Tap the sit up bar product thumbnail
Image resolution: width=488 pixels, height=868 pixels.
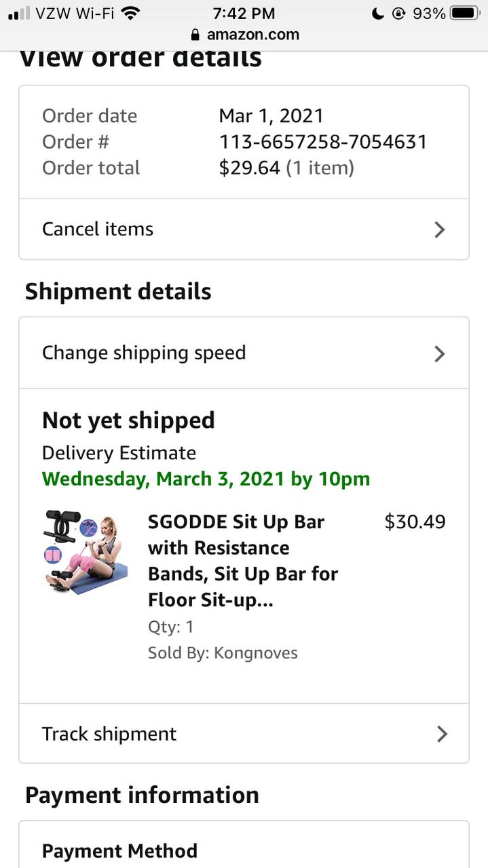pyautogui.click(x=86, y=552)
